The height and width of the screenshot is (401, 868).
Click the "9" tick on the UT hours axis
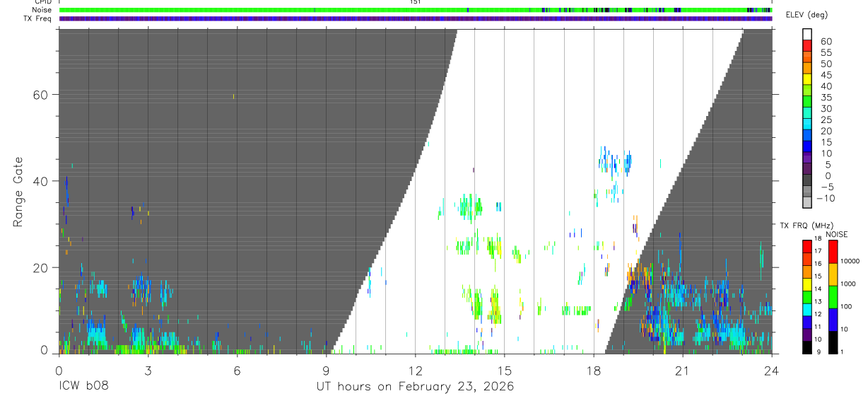tap(326, 371)
